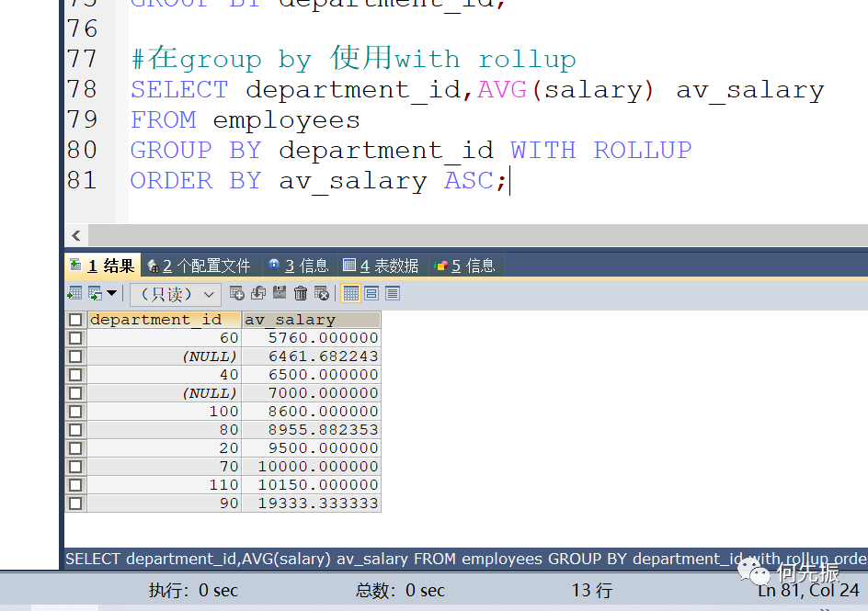Click the editor scroll-left arrow
Image resolution: width=868 pixels, height=611 pixels.
tap(76, 235)
